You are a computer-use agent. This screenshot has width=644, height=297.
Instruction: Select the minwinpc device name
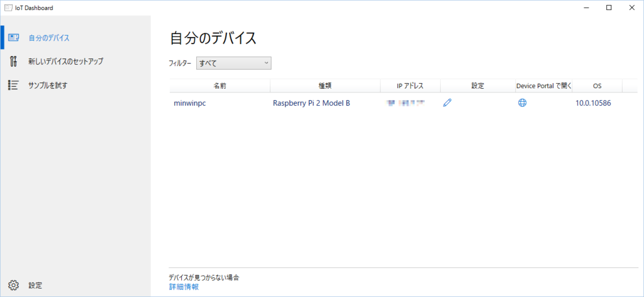coord(190,103)
